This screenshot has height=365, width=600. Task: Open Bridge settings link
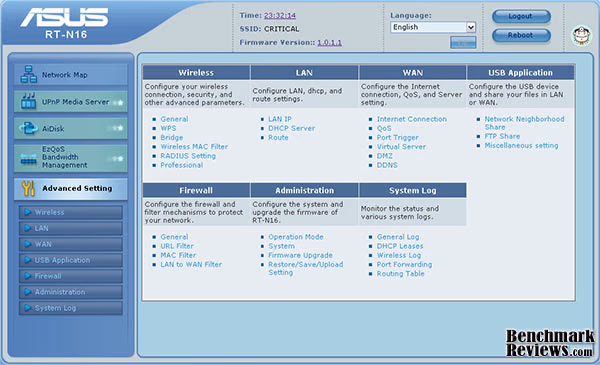click(171, 137)
